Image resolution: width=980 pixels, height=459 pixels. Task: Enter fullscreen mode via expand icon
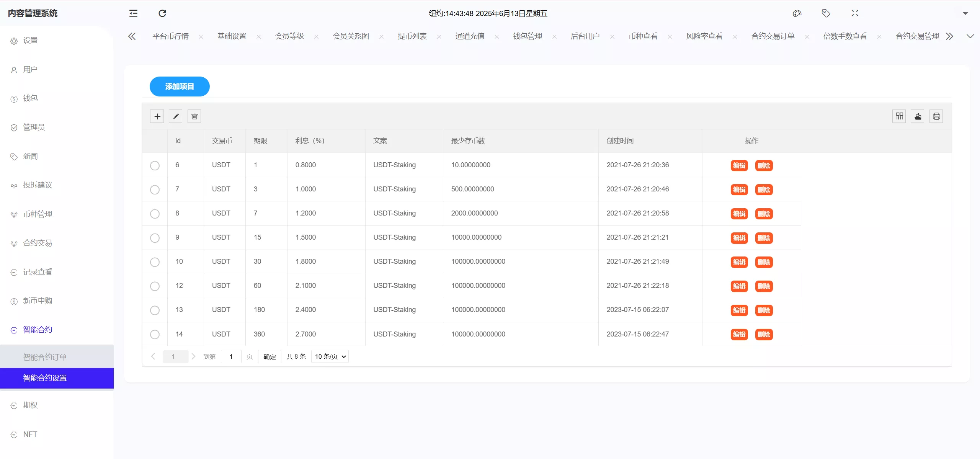click(x=855, y=13)
